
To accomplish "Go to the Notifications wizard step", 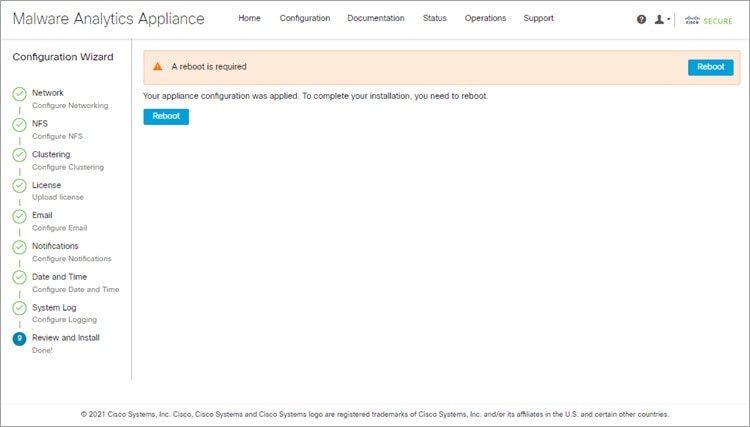I will 55,246.
